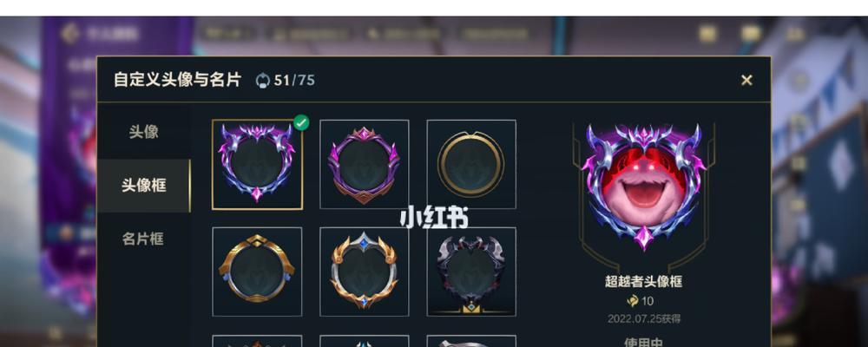The image size is (868, 347).
Task: Open the 头像 tab
Action: [144, 132]
